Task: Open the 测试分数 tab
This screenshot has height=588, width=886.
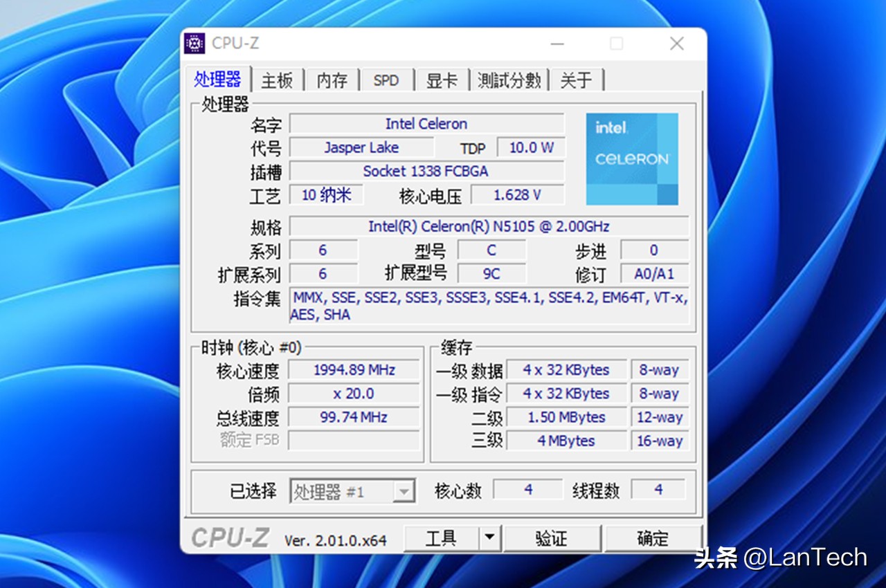Action: click(x=509, y=80)
